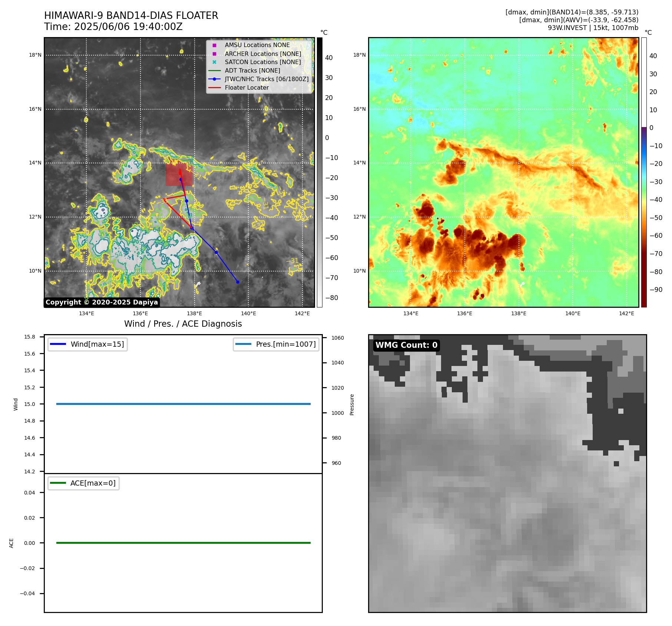Click the 93W.INVEST 15kt 1007mb label
The image size is (672, 626).
593,28
